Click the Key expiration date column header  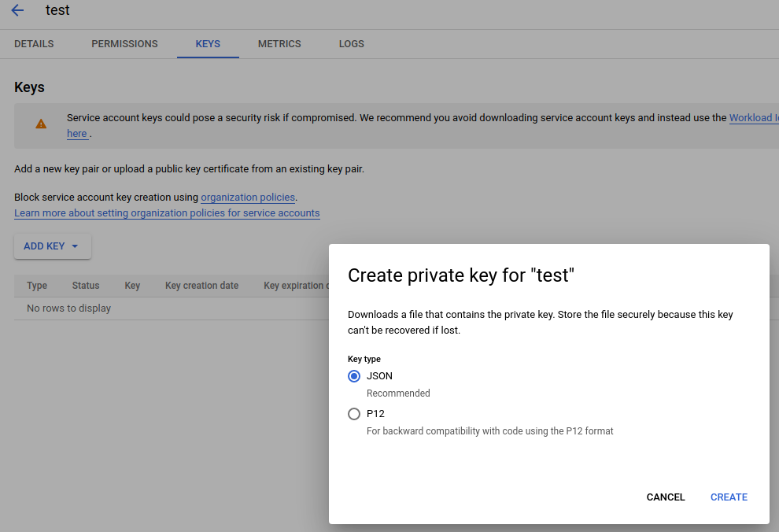pyautogui.click(x=298, y=285)
